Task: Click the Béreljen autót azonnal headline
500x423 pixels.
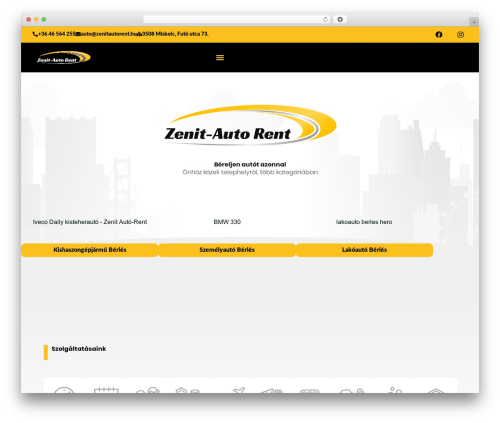Action: [x=250, y=164]
